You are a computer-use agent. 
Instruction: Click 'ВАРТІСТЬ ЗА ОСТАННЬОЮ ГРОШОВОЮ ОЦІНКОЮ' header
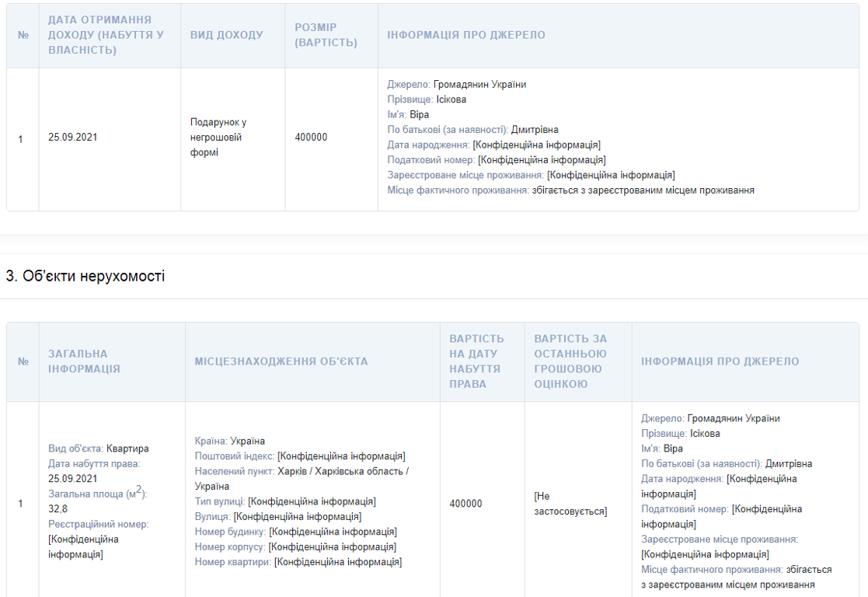(570, 361)
